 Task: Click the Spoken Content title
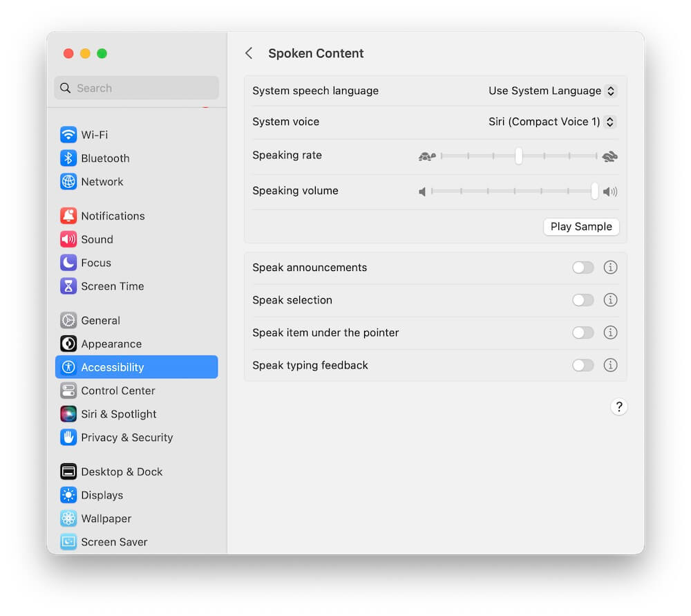316,53
